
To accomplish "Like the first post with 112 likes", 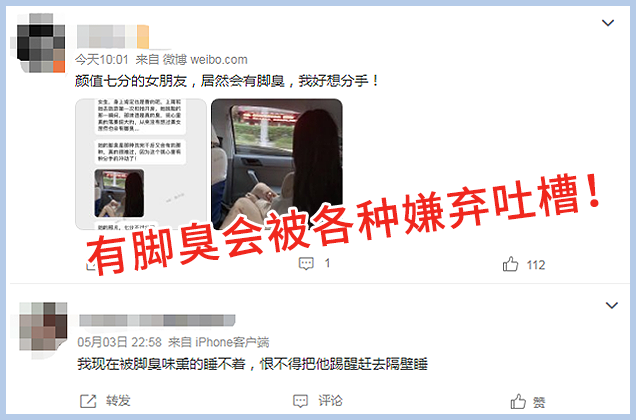I will (510, 264).
